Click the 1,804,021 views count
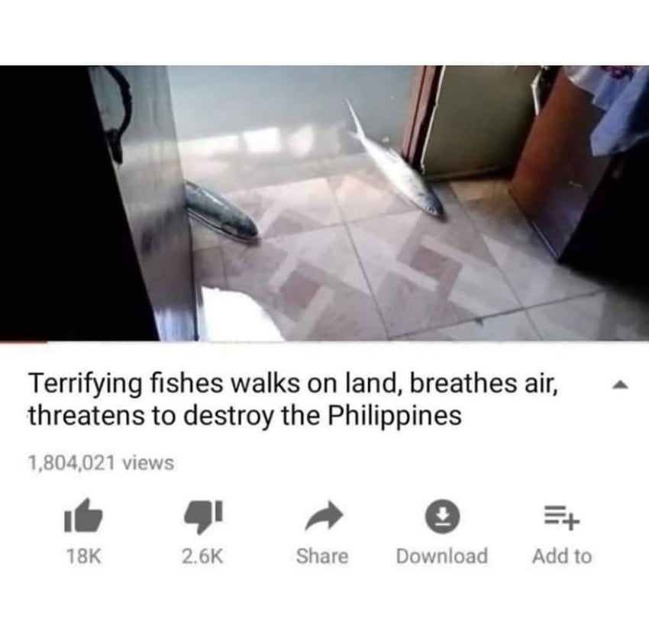 pyautogui.click(x=101, y=462)
